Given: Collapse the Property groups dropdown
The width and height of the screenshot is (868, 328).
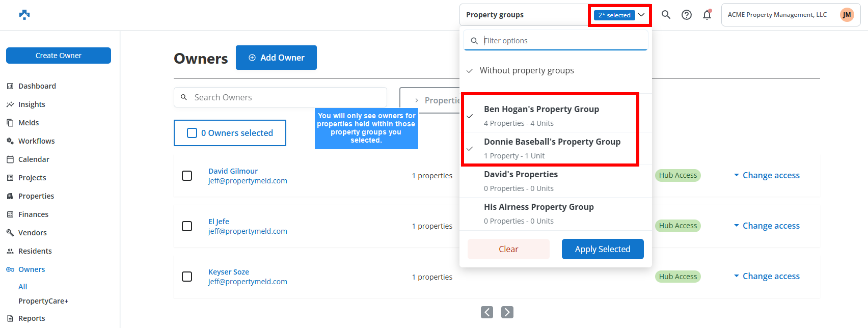Looking at the screenshot, I should click(x=641, y=15).
